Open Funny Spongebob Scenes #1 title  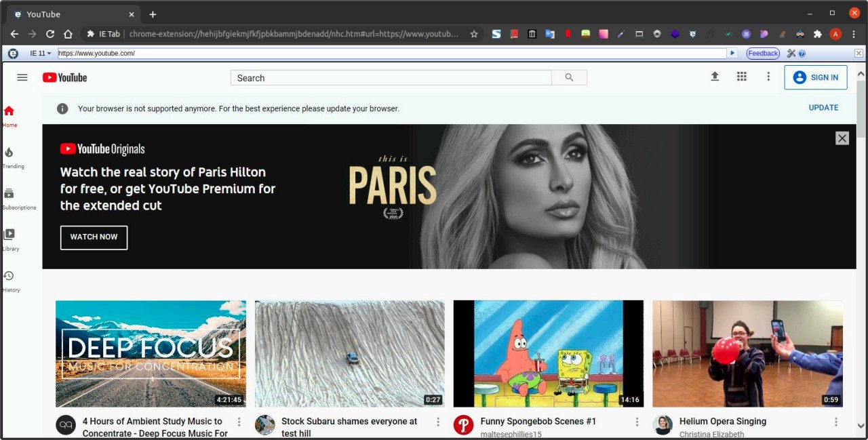[x=538, y=421]
